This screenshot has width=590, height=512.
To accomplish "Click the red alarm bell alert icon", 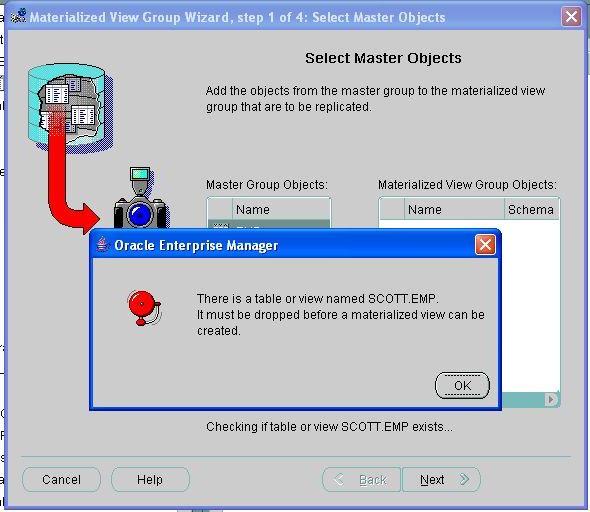I will pyautogui.click(x=144, y=308).
